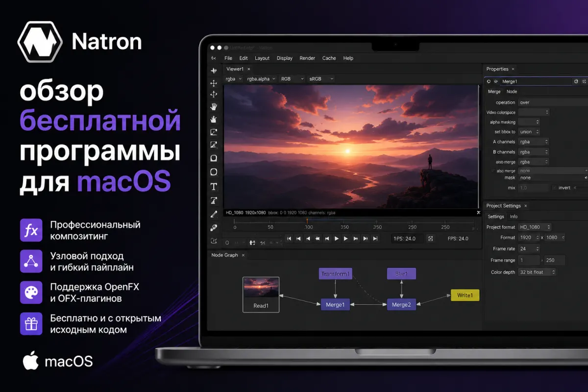Open the mask none dropdown
Screen dimensions: 588x392
click(553, 178)
